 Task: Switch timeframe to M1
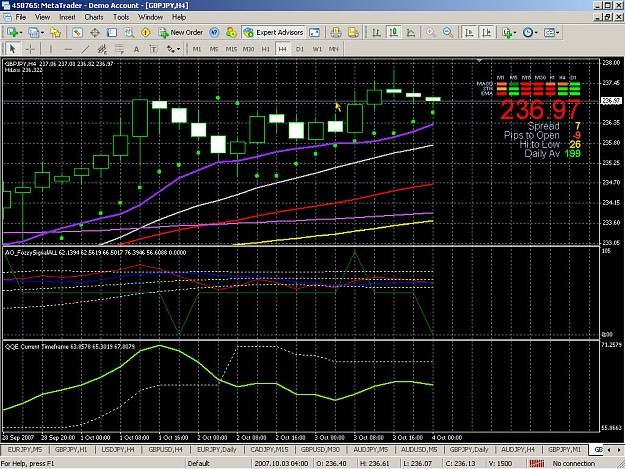[x=197, y=49]
